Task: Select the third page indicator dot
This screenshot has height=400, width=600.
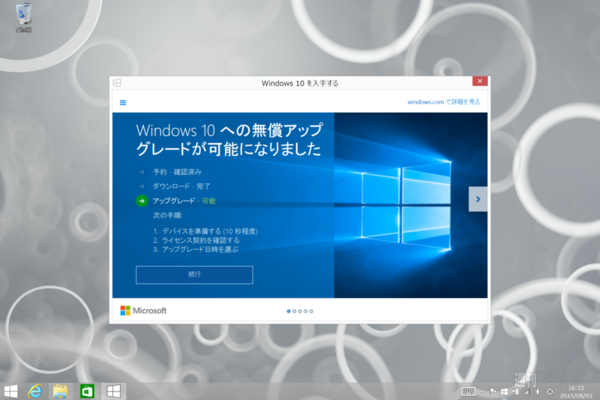Action: coord(300,311)
